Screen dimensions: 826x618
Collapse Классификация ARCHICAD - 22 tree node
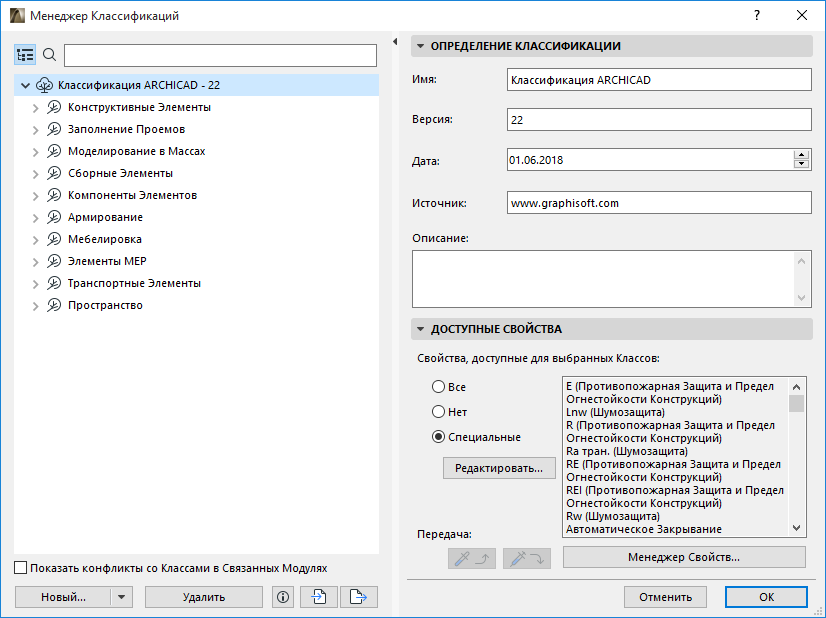(25, 85)
